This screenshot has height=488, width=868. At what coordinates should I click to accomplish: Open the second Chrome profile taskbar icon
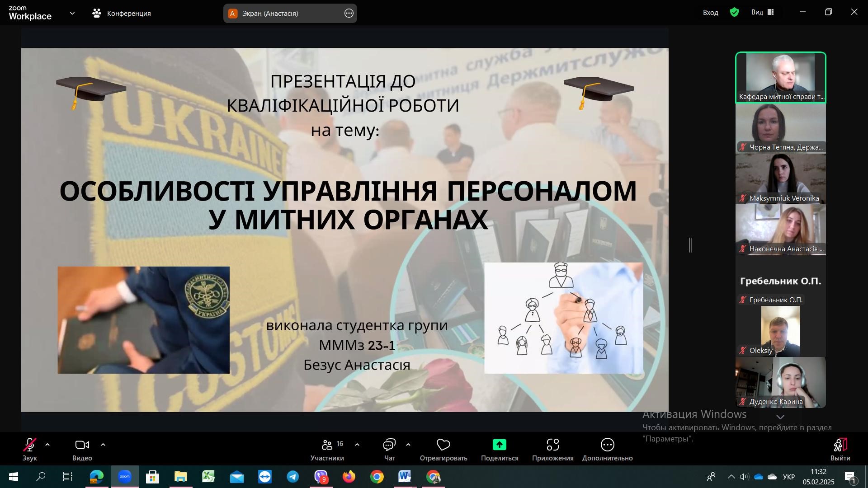(x=433, y=477)
